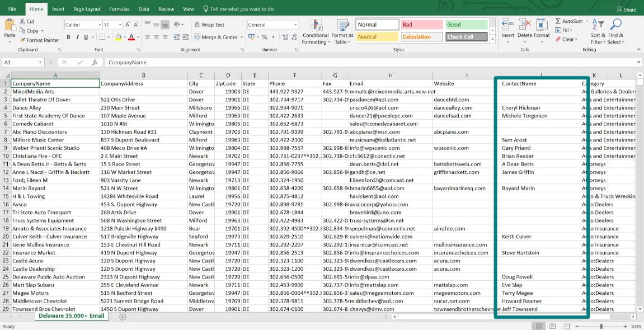This screenshot has width=644, height=330.
Task: Apply Percent Style format
Action: pyautogui.click(x=265, y=37)
